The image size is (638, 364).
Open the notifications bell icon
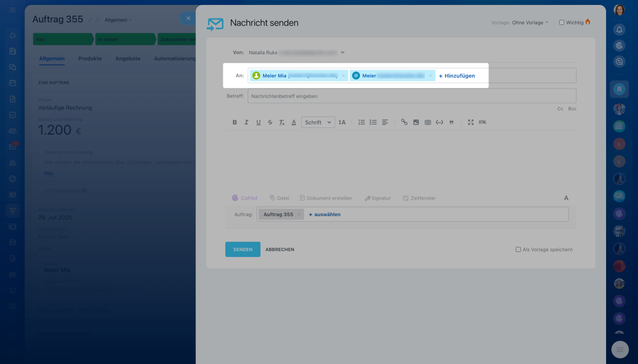[619, 29]
